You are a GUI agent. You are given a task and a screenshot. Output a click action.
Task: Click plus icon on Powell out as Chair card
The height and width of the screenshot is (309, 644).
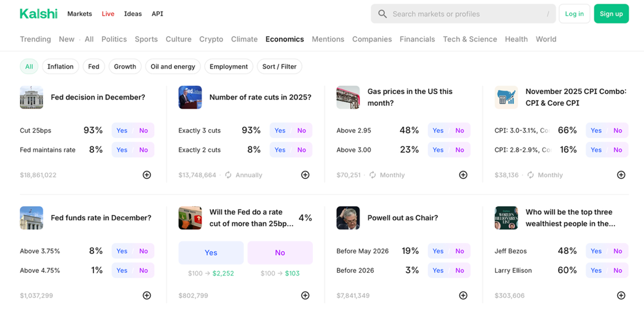coord(463,295)
